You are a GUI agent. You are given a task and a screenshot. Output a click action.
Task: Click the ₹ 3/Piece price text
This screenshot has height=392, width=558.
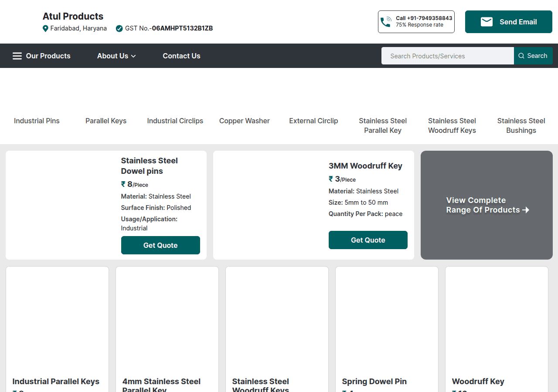tap(342, 179)
